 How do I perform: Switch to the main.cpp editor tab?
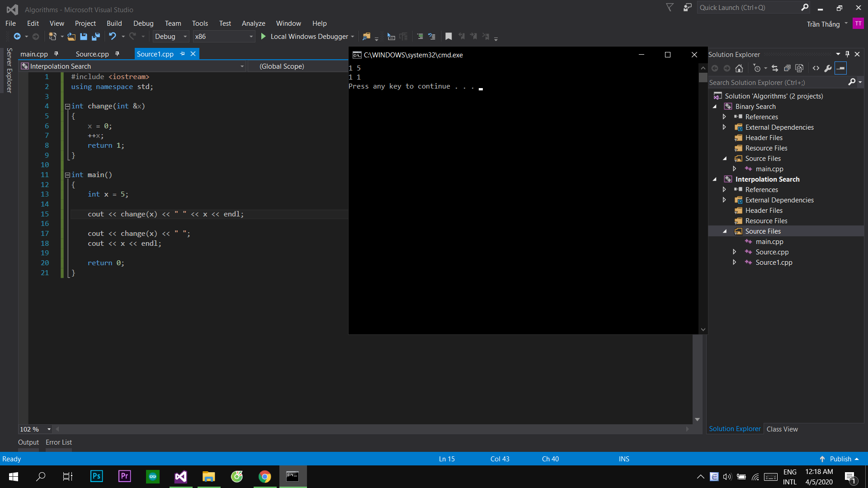pyautogui.click(x=34, y=54)
